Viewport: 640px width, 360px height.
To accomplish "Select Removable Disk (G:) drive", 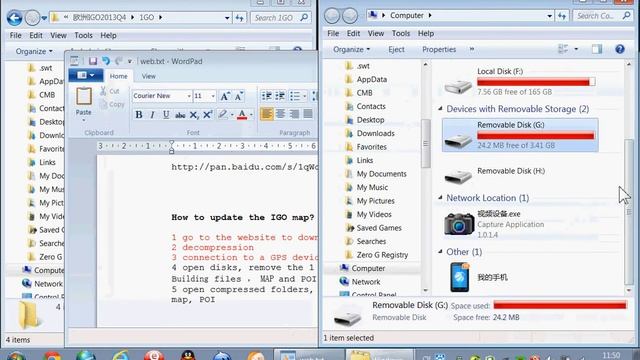I will coord(520,135).
